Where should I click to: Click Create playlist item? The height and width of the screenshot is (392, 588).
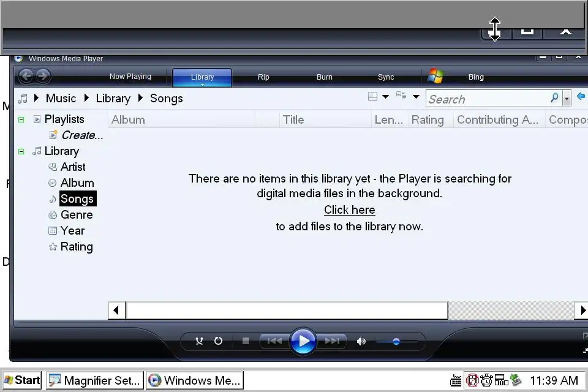(82, 135)
